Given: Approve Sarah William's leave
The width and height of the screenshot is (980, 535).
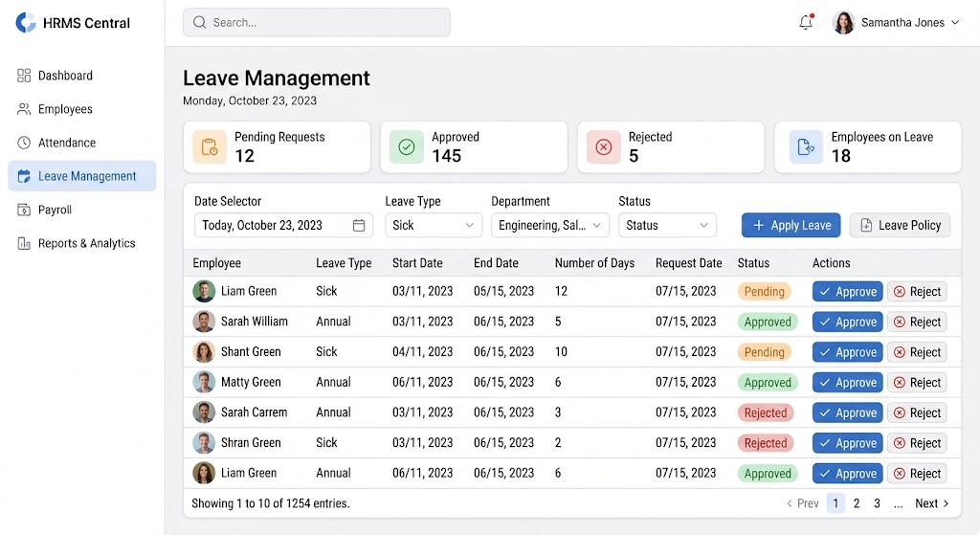Looking at the screenshot, I should [x=848, y=322].
